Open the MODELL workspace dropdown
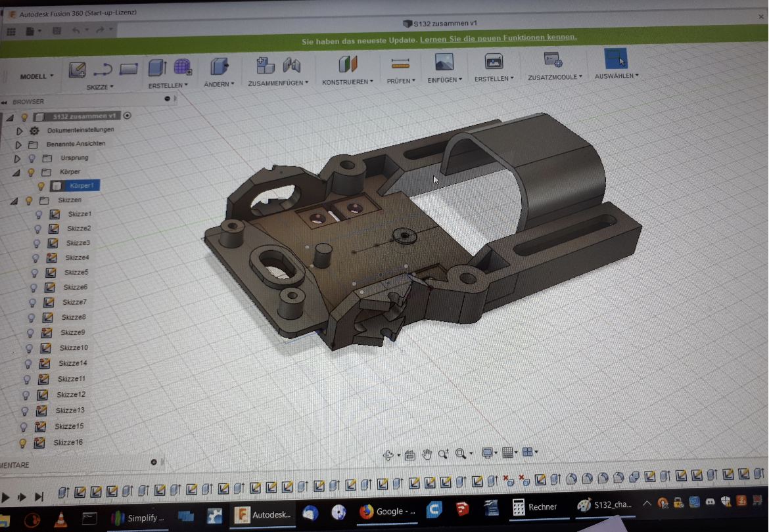This screenshot has width=769, height=532. tap(36, 76)
